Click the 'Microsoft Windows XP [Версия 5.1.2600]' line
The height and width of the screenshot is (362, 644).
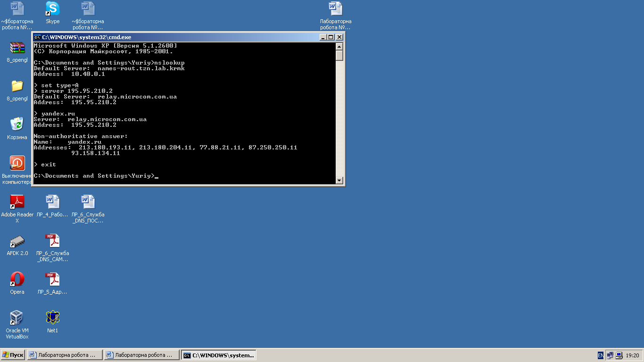click(106, 45)
